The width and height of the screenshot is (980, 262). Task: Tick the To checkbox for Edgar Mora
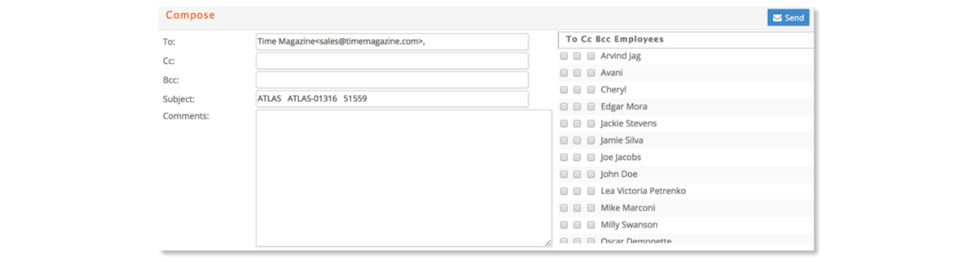click(563, 107)
